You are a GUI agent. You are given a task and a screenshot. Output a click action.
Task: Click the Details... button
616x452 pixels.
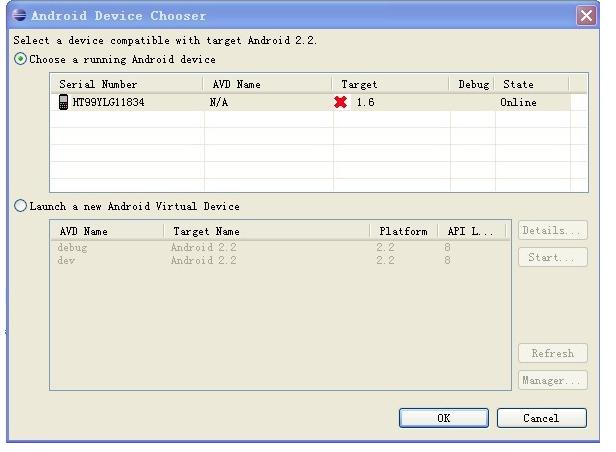tap(553, 230)
